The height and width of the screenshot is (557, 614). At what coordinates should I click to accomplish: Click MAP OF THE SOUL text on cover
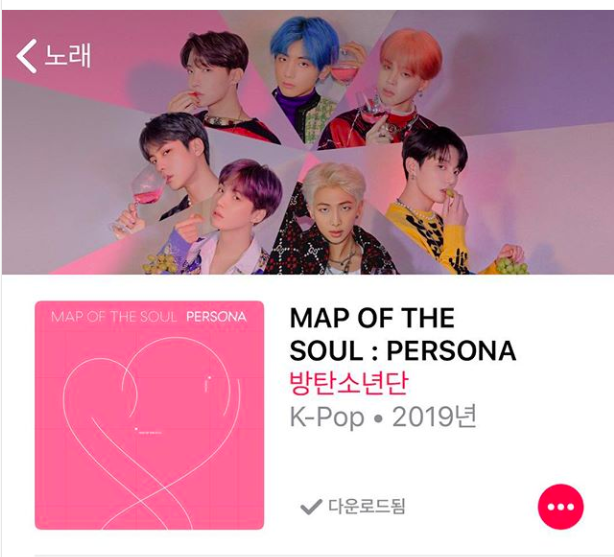click(114, 316)
